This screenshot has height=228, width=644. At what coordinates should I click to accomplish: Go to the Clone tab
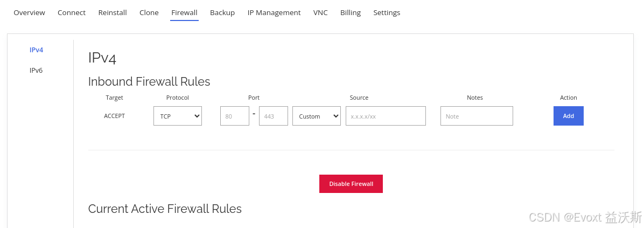point(149,13)
